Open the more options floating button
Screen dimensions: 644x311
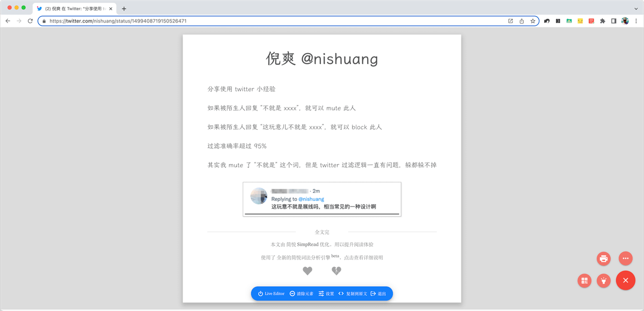(625, 258)
